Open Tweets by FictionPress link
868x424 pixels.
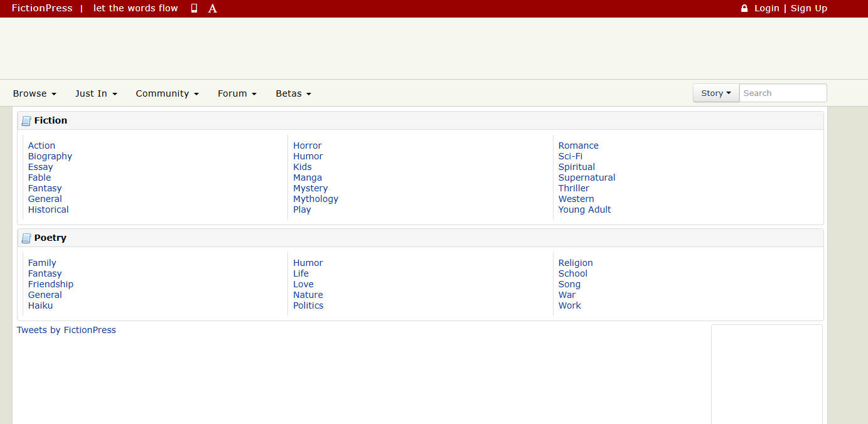66,330
